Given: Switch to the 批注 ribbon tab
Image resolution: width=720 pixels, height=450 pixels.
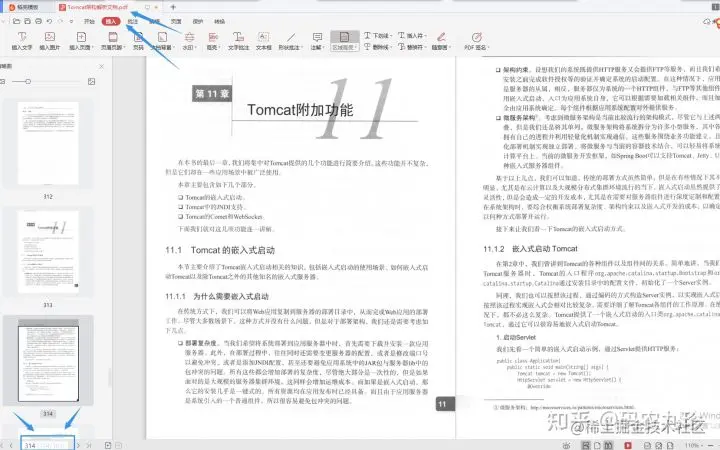Looking at the screenshot, I should point(133,22).
